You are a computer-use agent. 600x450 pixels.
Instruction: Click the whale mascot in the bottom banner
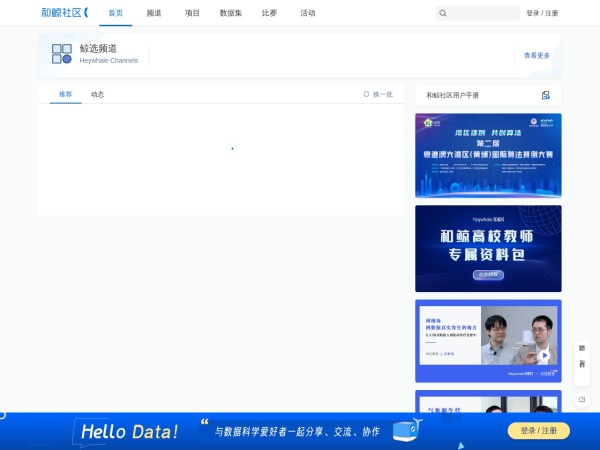point(407,431)
